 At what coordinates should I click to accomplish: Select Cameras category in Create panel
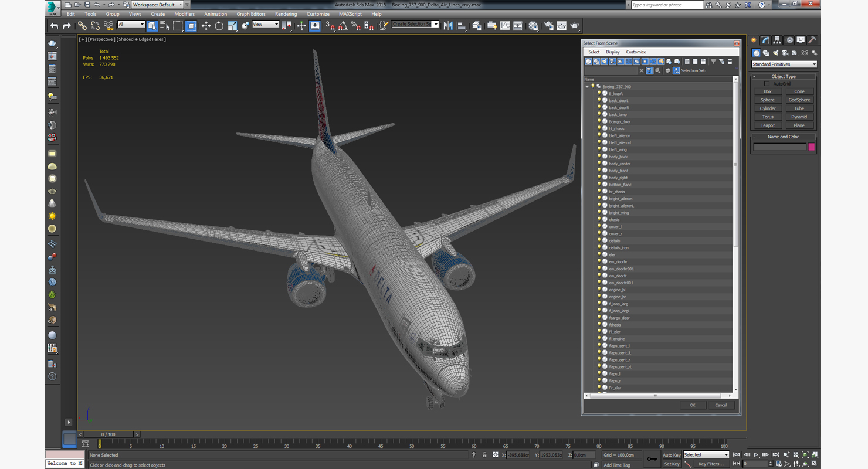785,53
